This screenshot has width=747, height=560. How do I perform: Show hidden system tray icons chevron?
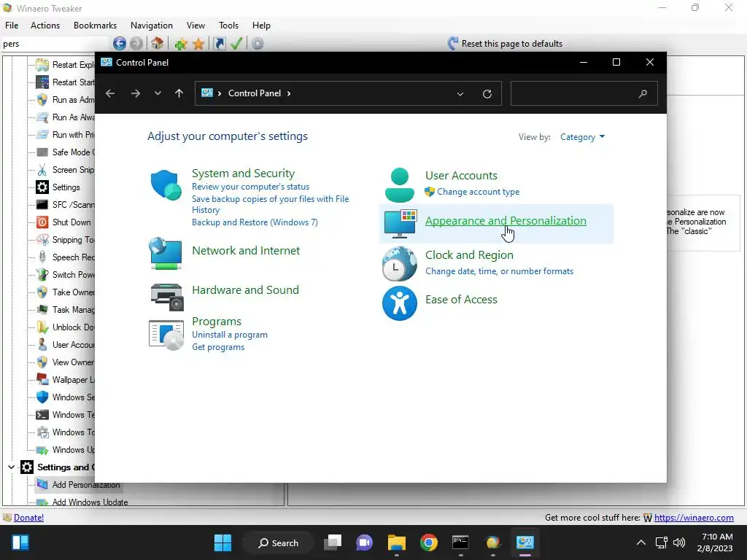click(641, 542)
